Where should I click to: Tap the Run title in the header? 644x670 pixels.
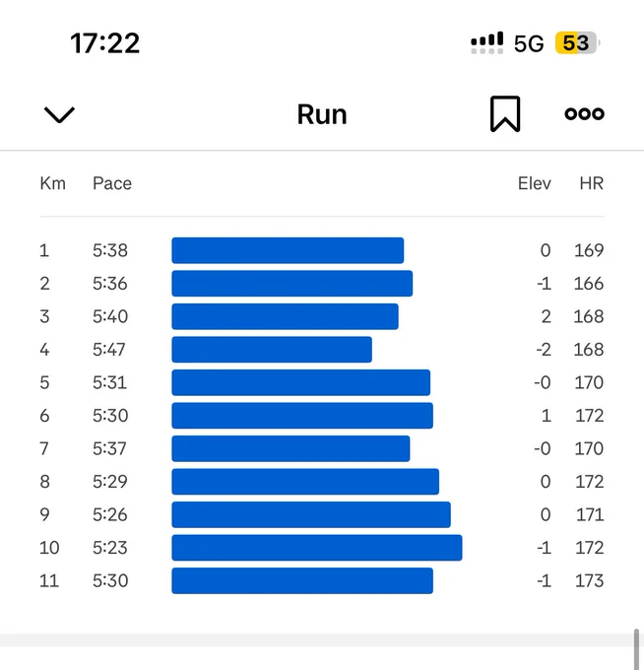tap(322, 114)
